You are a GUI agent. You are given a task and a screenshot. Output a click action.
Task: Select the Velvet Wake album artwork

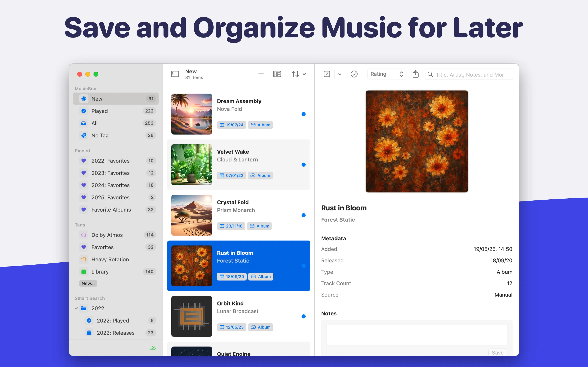click(x=192, y=165)
